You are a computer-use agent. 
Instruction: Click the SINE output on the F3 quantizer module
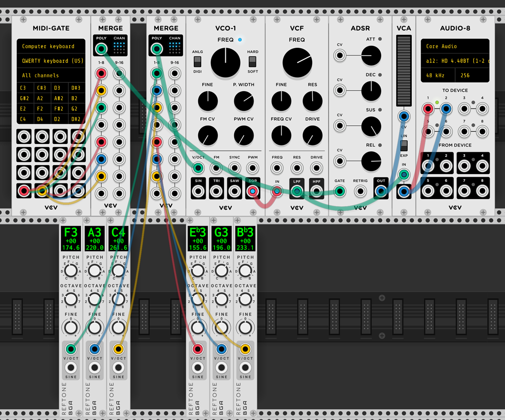(71, 368)
